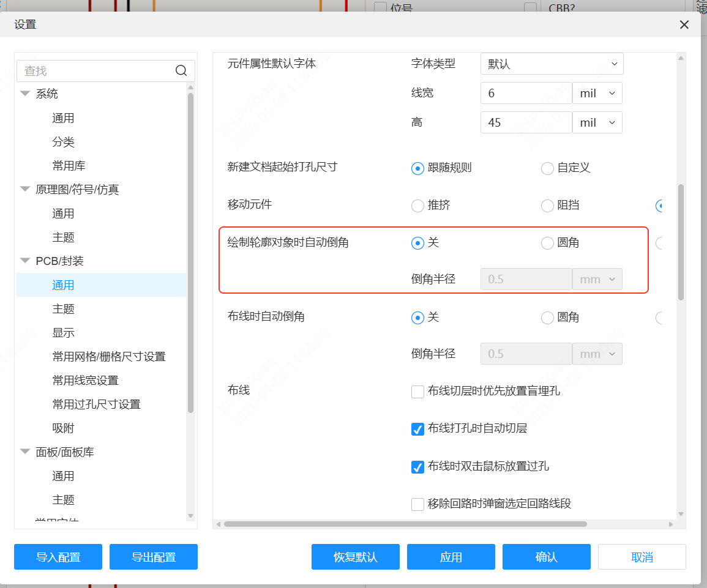This screenshot has height=588, width=707.
Task: Collapse the PCB/封装 category
Action: 24,261
